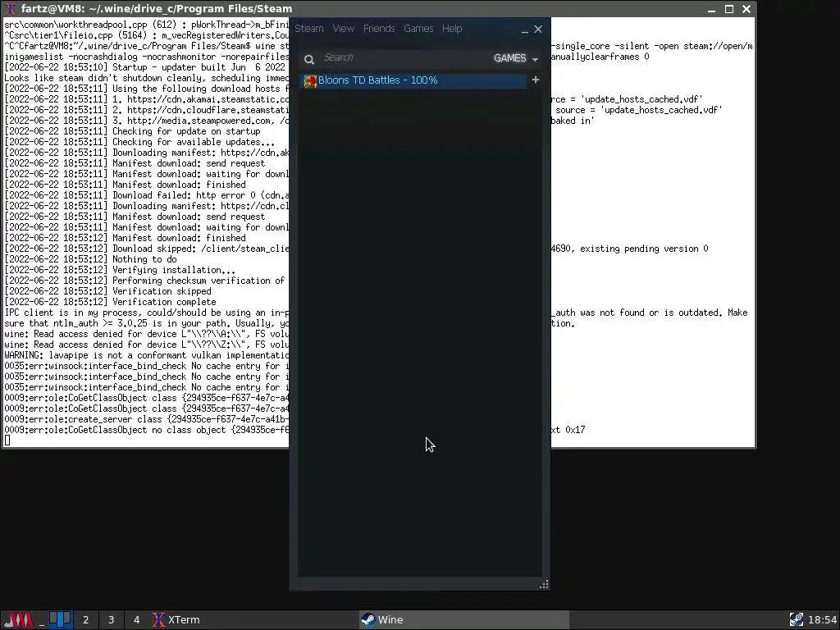Click the XTerm title bar X icon
840x630 pixels.
[x=11, y=8]
